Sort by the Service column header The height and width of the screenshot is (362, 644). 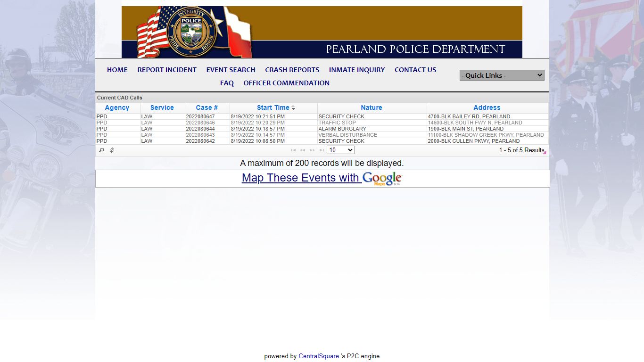pyautogui.click(x=162, y=108)
